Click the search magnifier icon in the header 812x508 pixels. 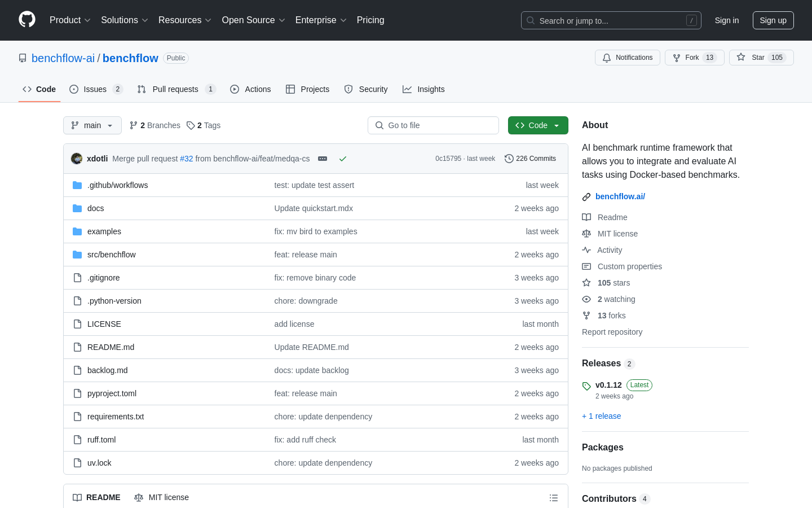coord(531,20)
